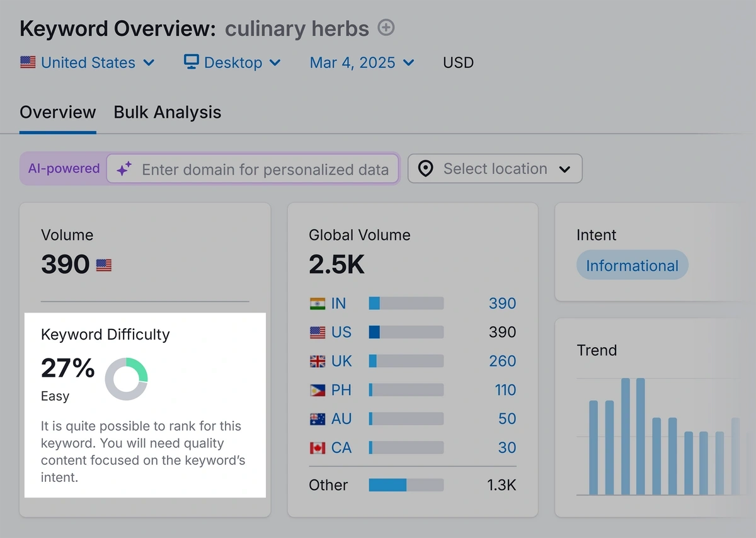Viewport: 756px width, 538px height.
Task: Open the Mar 4, 2025 date dropdown
Action: point(362,62)
